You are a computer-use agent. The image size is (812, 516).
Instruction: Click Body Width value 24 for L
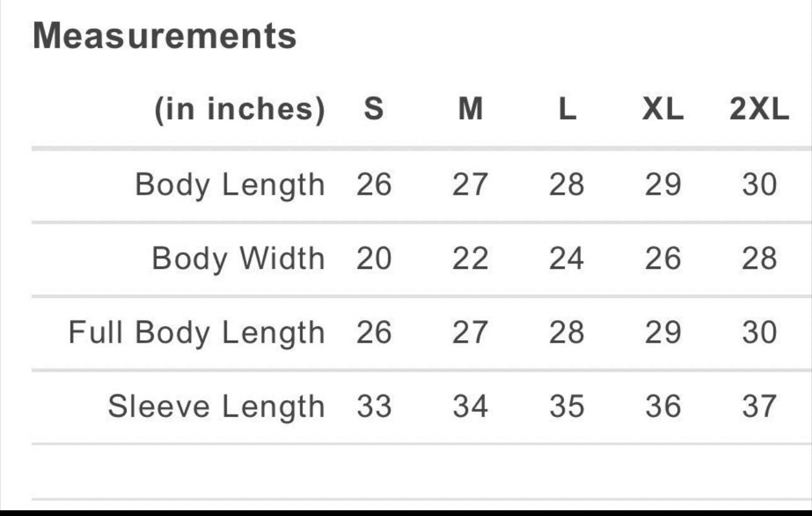point(567,259)
